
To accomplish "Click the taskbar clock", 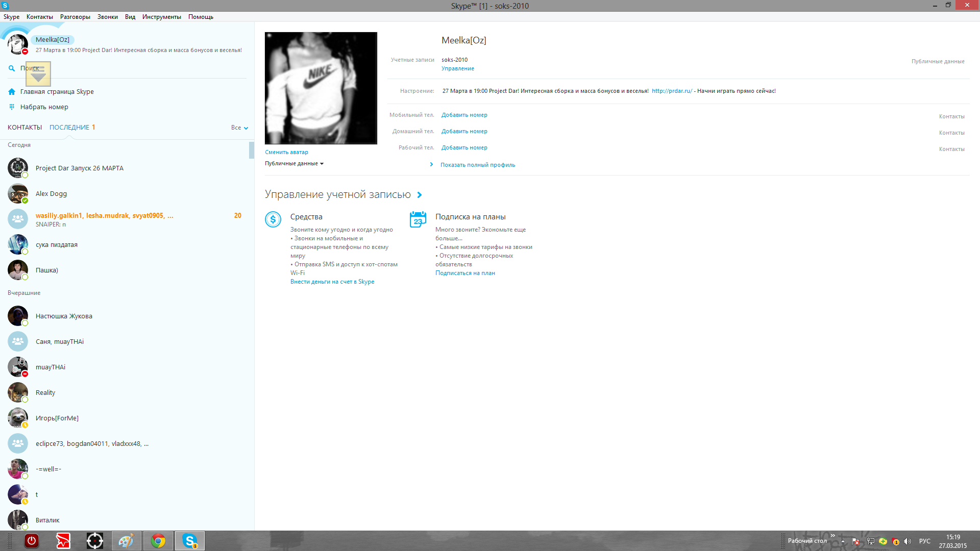I will pos(952,541).
